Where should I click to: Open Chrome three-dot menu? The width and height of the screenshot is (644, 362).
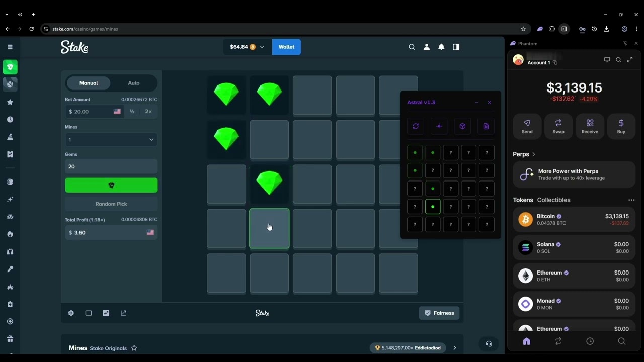coord(636,29)
